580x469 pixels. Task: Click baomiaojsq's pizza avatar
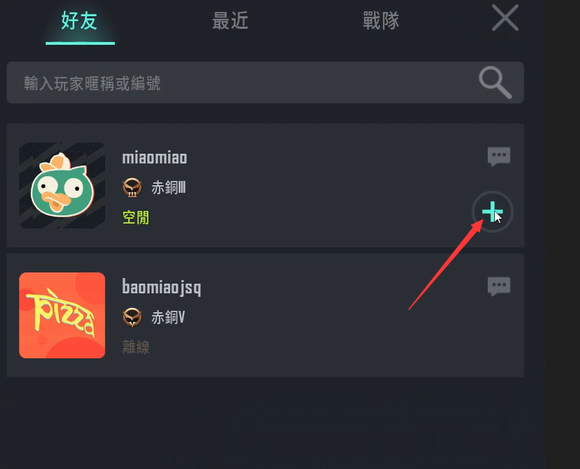62,315
